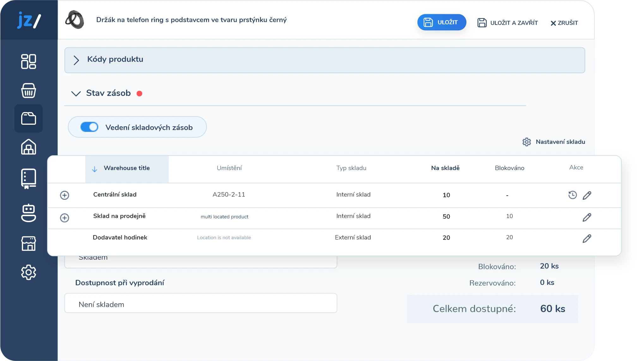
Task: Click the Není skladem availability field
Action: tap(201, 304)
